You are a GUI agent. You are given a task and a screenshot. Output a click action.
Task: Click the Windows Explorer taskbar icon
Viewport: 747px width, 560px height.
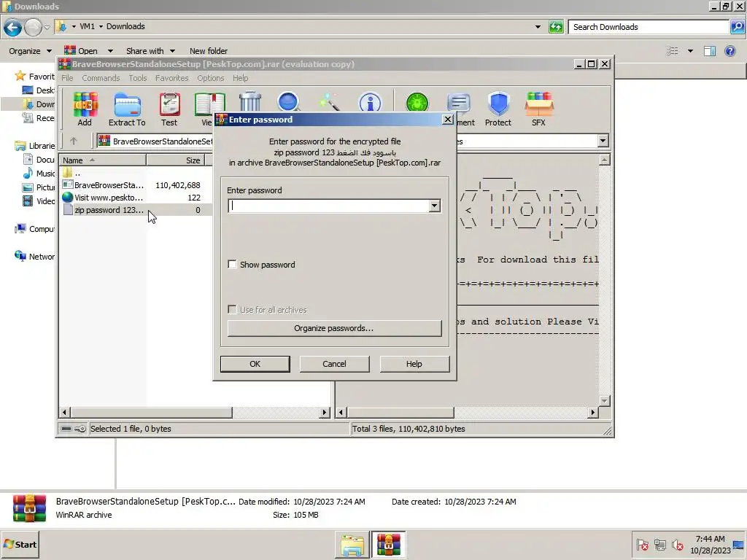tap(352, 545)
